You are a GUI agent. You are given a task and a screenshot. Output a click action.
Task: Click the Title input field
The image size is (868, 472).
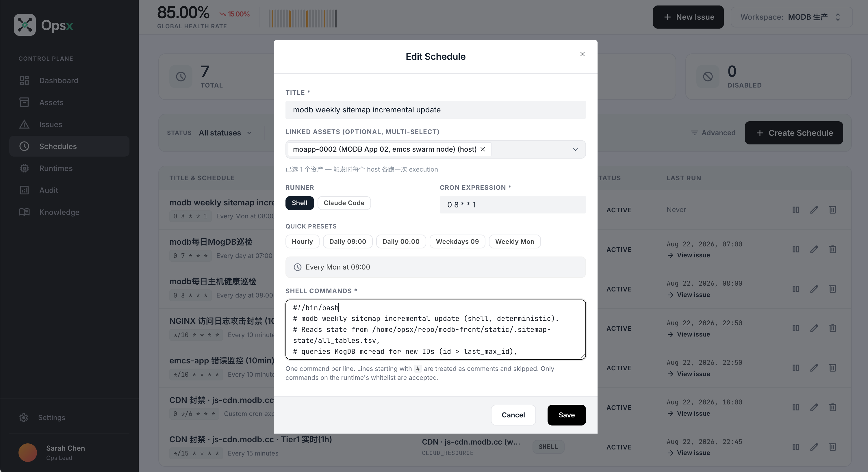[435, 110]
